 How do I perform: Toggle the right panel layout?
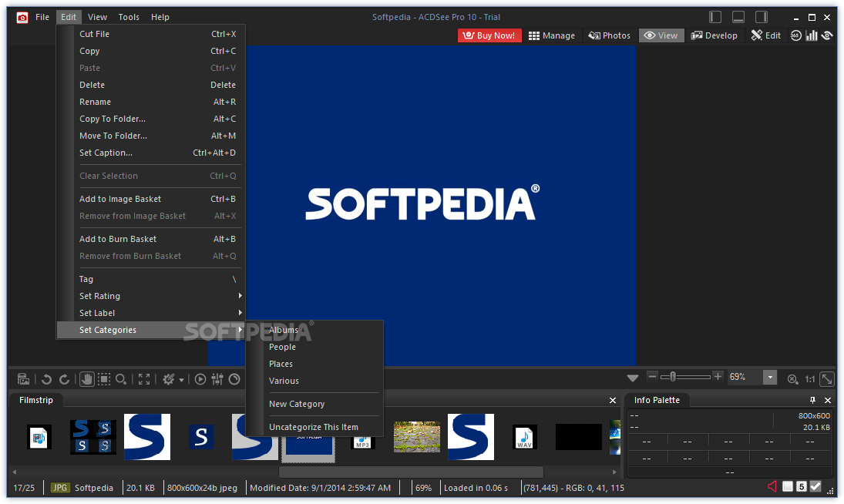761,17
